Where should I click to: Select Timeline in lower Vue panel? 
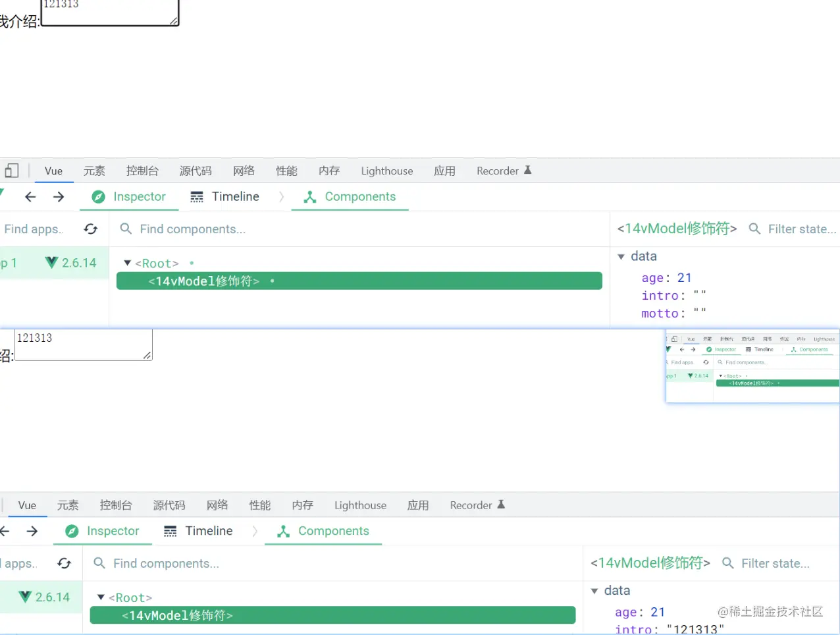198,531
